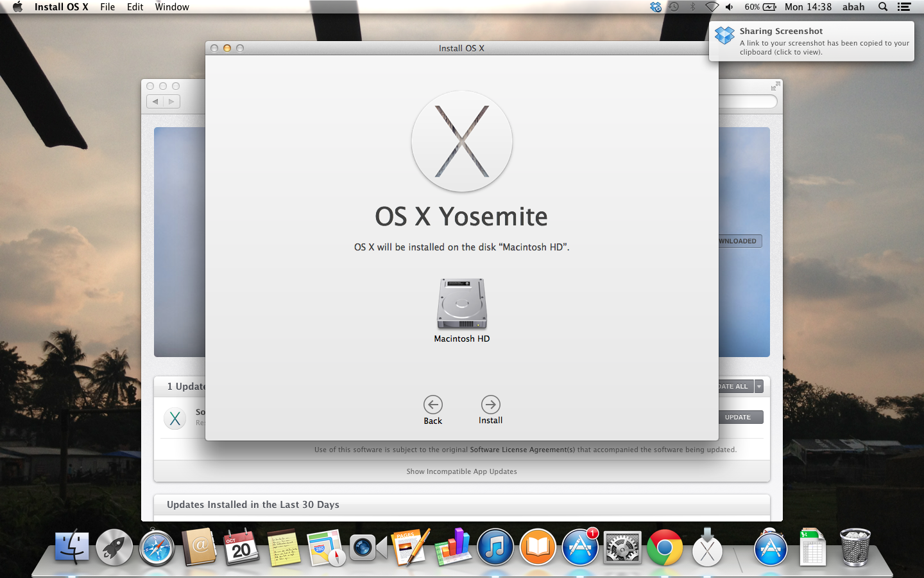Open iBooks from the Dock
Viewport: 924px width, 578px height.
point(538,548)
